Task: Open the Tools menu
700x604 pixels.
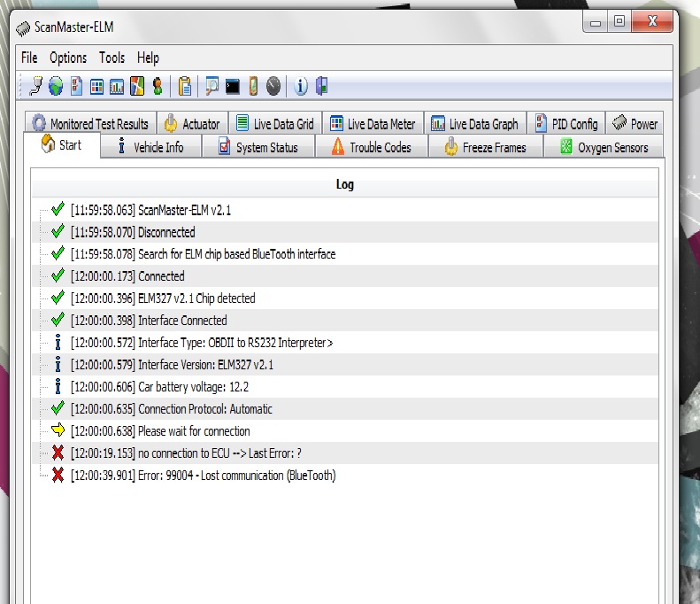Action: pyautogui.click(x=112, y=58)
